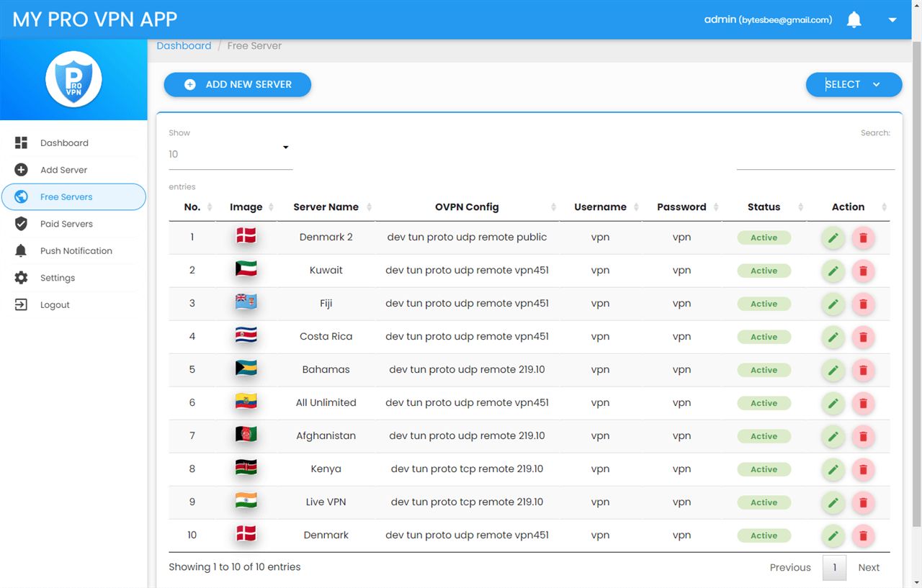This screenshot has height=588, width=922.
Task: Click the Denmark 2 flag thumbnail
Action: [x=246, y=236]
